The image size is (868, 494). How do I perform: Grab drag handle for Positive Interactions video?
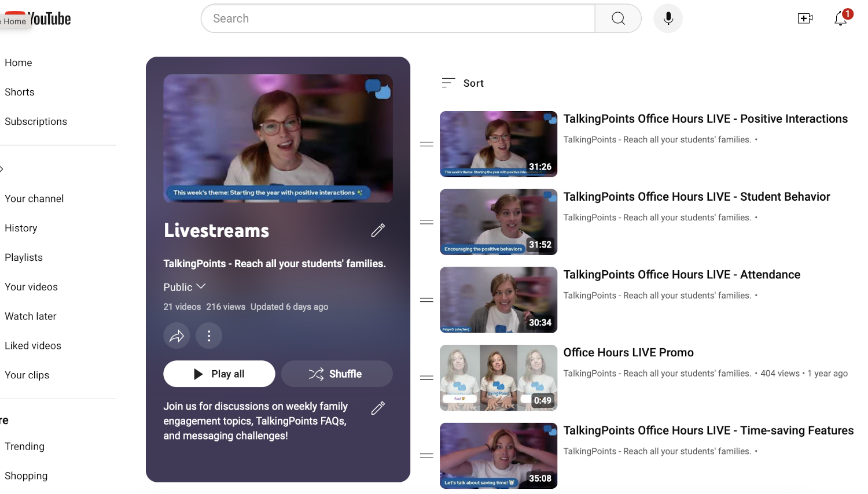pyautogui.click(x=426, y=144)
